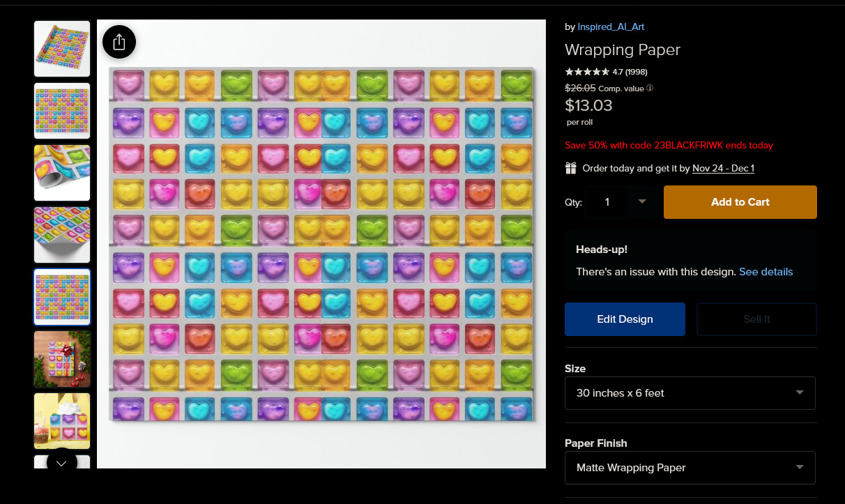Open See details link for design issue
This screenshot has height=504, width=845.
tap(766, 272)
